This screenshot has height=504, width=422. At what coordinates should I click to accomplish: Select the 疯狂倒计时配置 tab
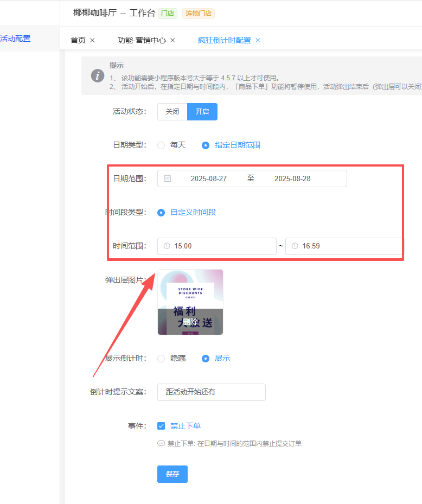[x=225, y=40]
